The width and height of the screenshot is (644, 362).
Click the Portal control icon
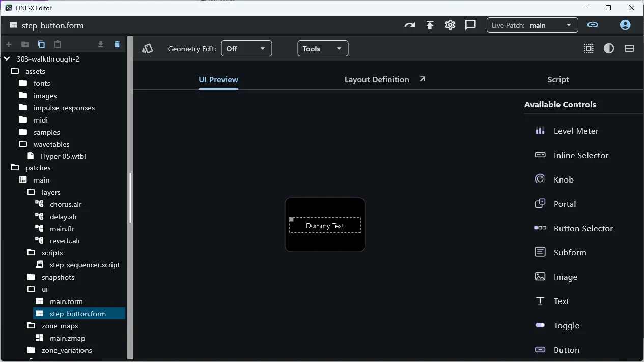(x=540, y=203)
